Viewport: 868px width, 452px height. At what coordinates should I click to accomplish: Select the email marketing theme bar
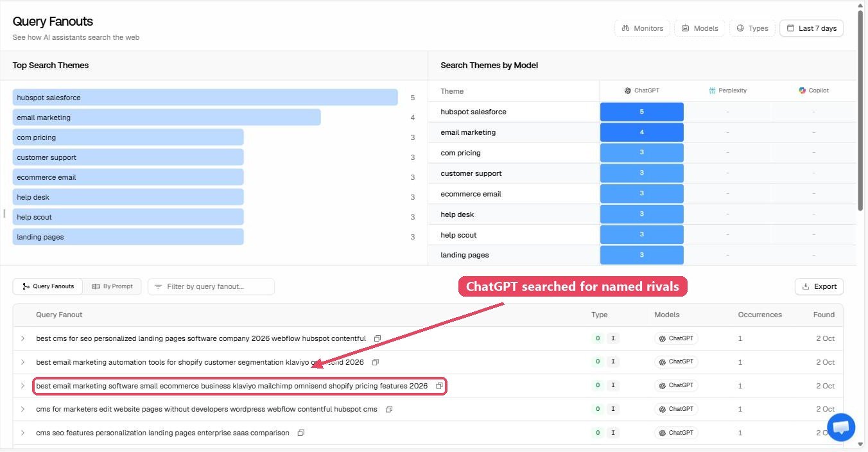click(166, 117)
